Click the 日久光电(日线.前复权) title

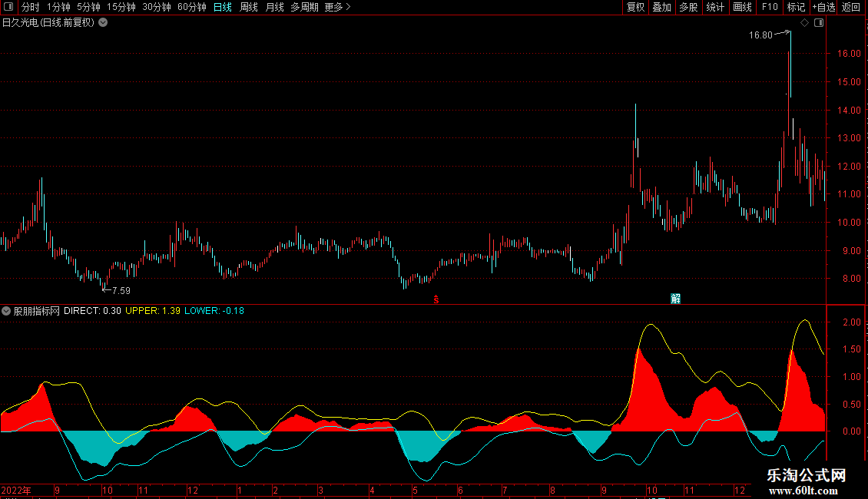pyautogui.click(x=48, y=23)
